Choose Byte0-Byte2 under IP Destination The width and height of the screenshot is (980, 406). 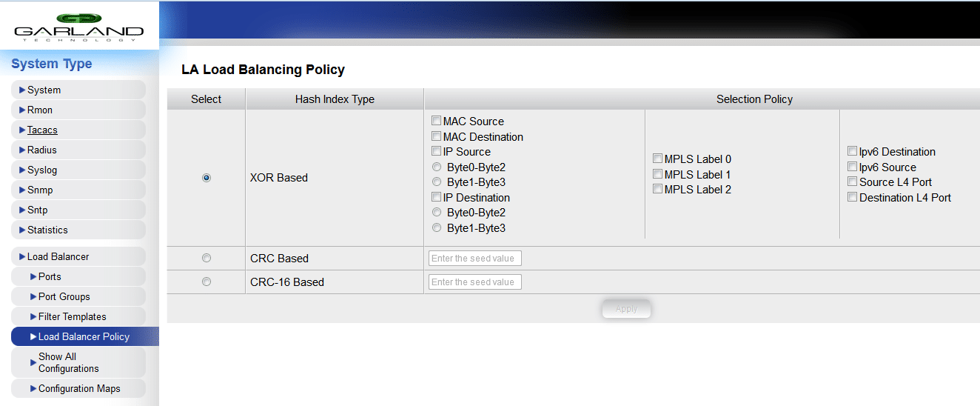tap(437, 212)
